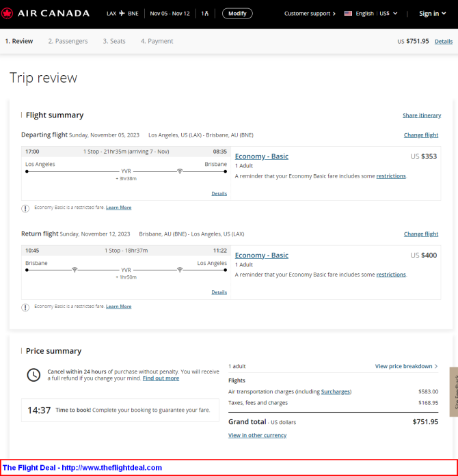Open the Surcharges link
Image resolution: width=458 pixels, height=476 pixels.
tap(336, 391)
